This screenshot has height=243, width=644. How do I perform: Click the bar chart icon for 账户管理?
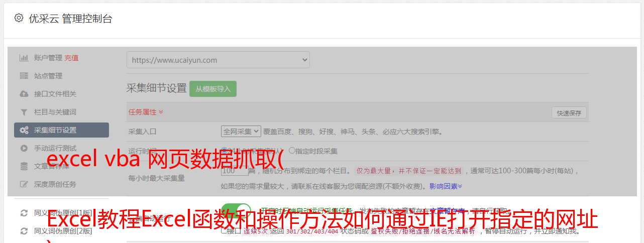coord(24,58)
